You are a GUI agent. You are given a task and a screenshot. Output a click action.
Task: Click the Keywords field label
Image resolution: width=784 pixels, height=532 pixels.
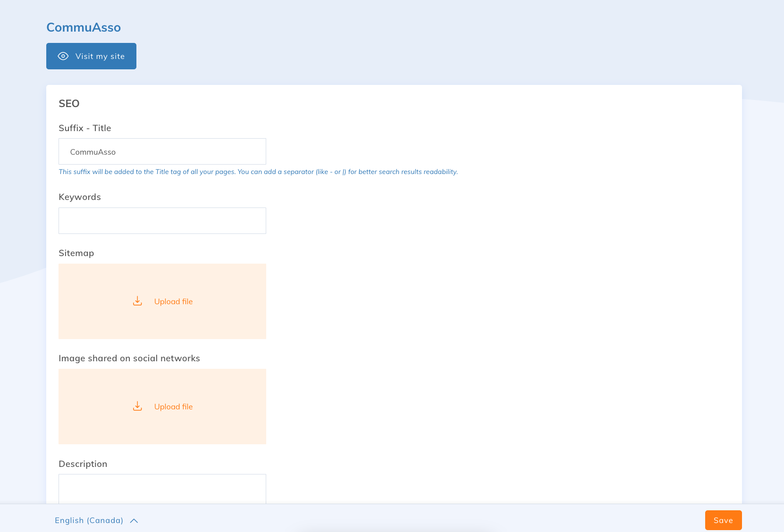point(80,197)
